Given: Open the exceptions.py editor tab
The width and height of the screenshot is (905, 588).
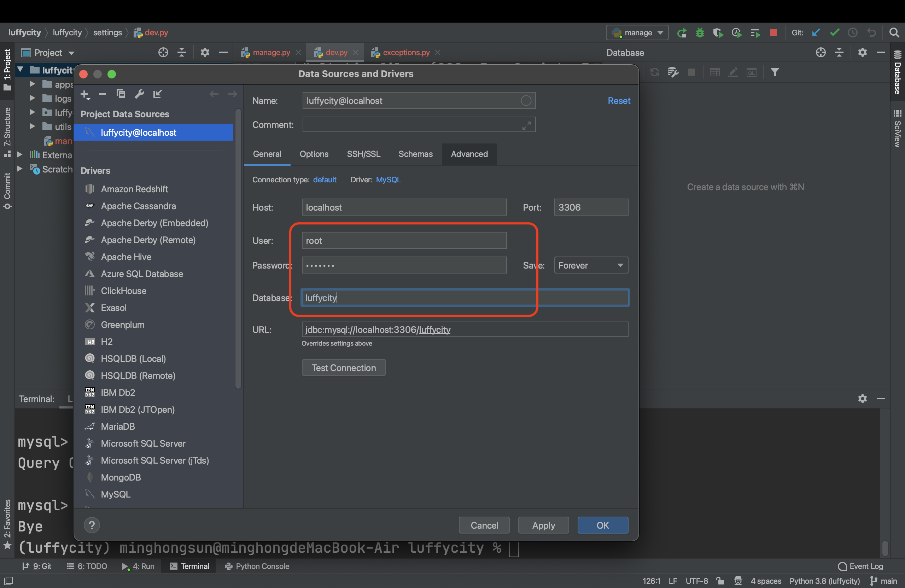Looking at the screenshot, I should 406,52.
